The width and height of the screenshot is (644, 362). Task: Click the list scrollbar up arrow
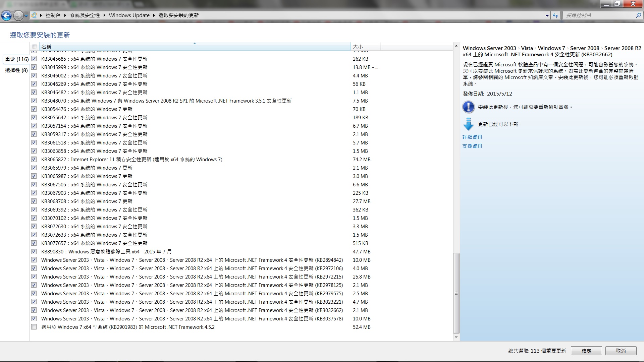coord(456,46)
